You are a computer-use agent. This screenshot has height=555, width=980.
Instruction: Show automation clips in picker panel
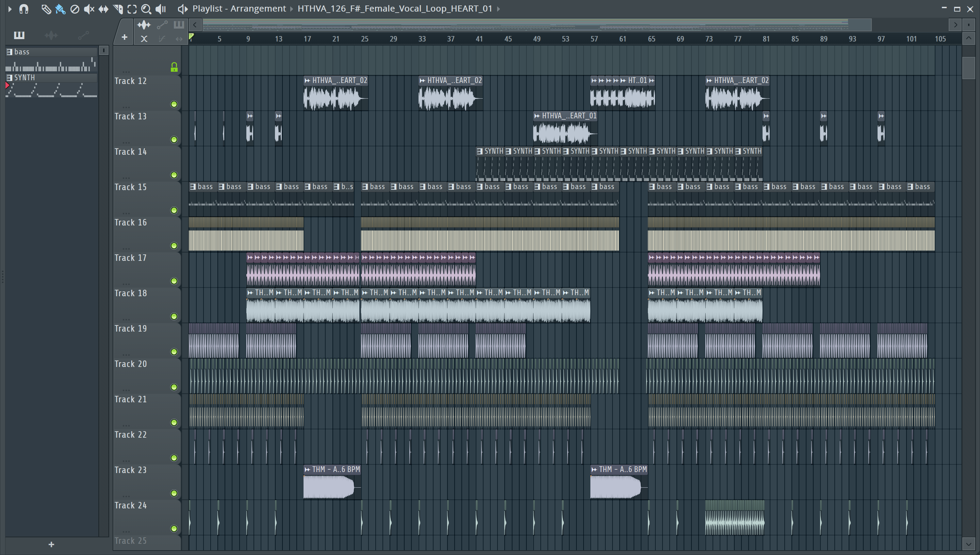(x=83, y=35)
